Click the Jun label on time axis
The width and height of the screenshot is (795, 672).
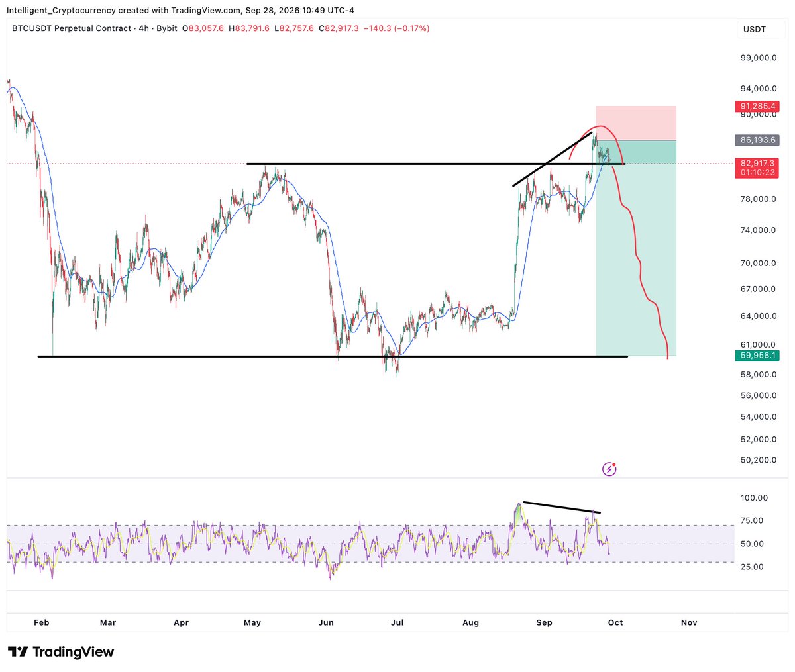click(x=325, y=622)
